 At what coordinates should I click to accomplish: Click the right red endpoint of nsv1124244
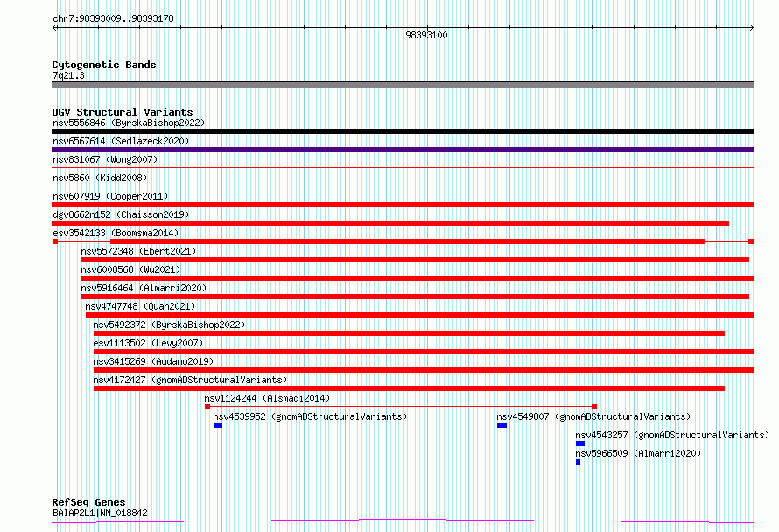(x=594, y=407)
